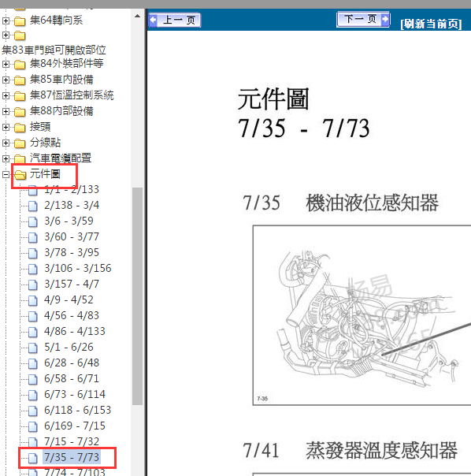Click page icon beside 3/78 - 3/95

click(x=33, y=254)
